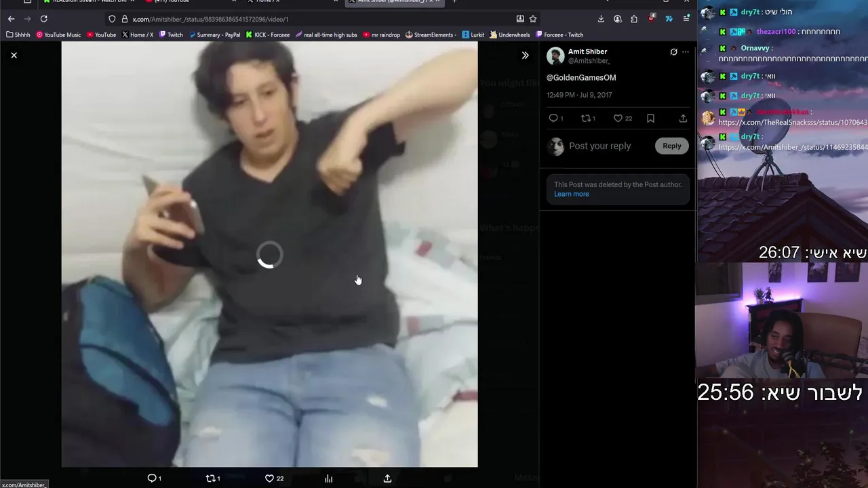Open the Underwheels bookmark
The image size is (868, 488).
click(x=510, y=35)
